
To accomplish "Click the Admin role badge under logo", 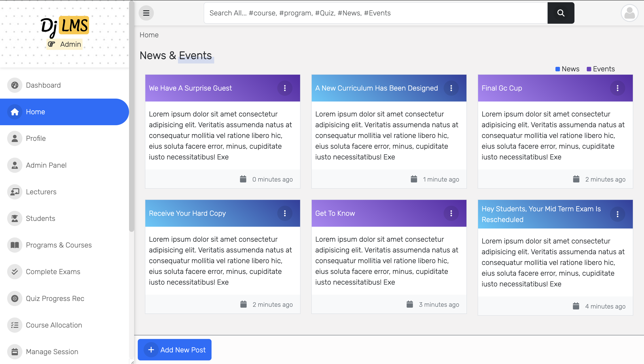I will click(64, 44).
